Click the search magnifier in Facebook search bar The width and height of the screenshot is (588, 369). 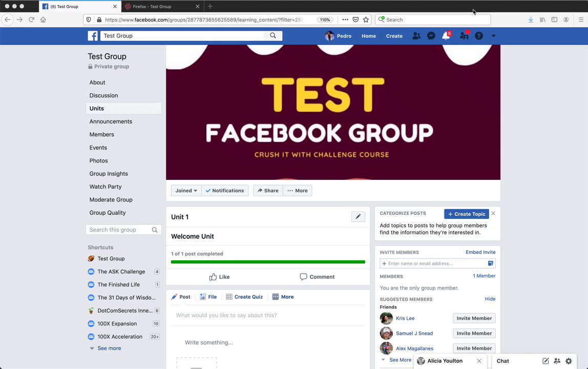coord(273,35)
